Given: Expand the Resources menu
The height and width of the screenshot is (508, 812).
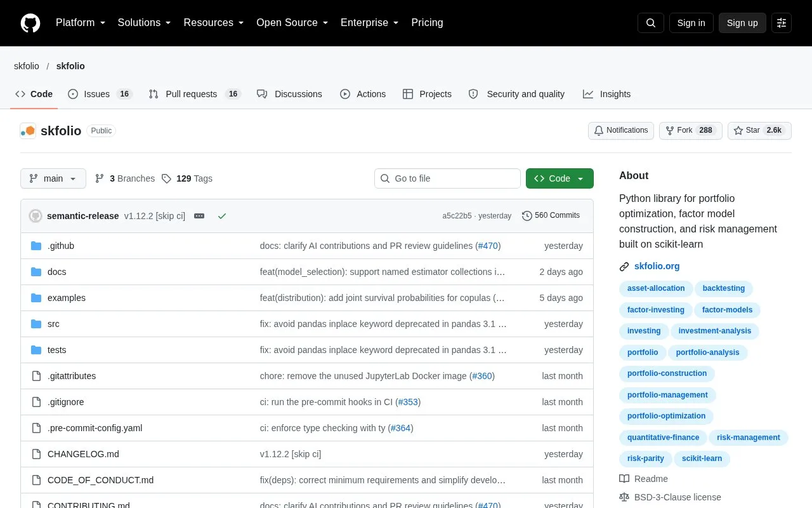Looking at the screenshot, I should (x=214, y=23).
